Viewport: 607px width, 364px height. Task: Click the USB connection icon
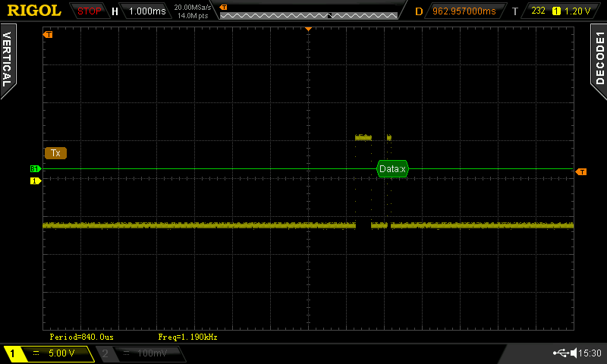point(561,353)
